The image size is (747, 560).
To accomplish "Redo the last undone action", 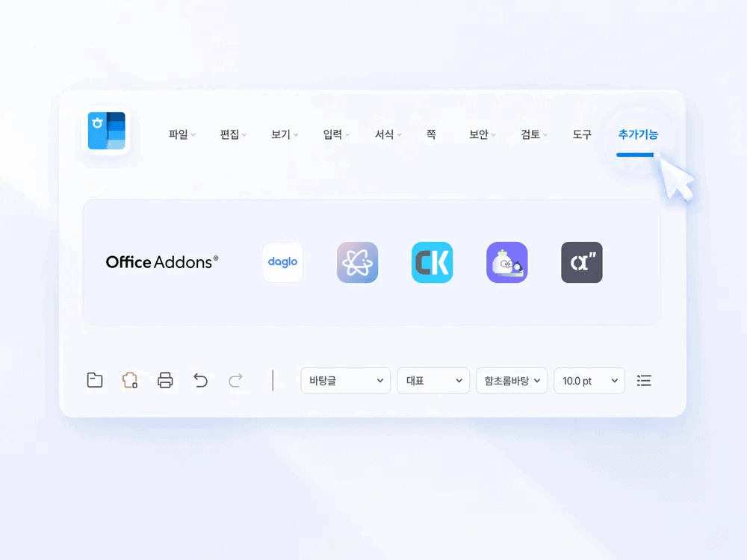I will pos(236,381).
